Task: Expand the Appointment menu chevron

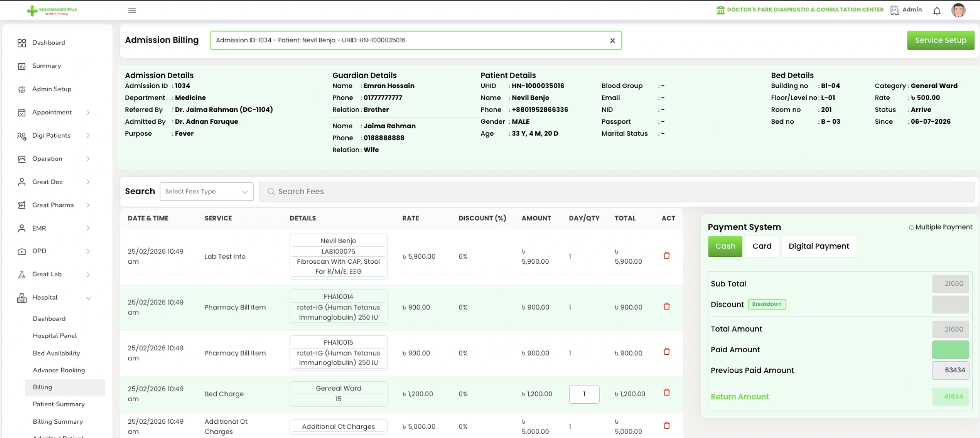Action: coord(88,113)
